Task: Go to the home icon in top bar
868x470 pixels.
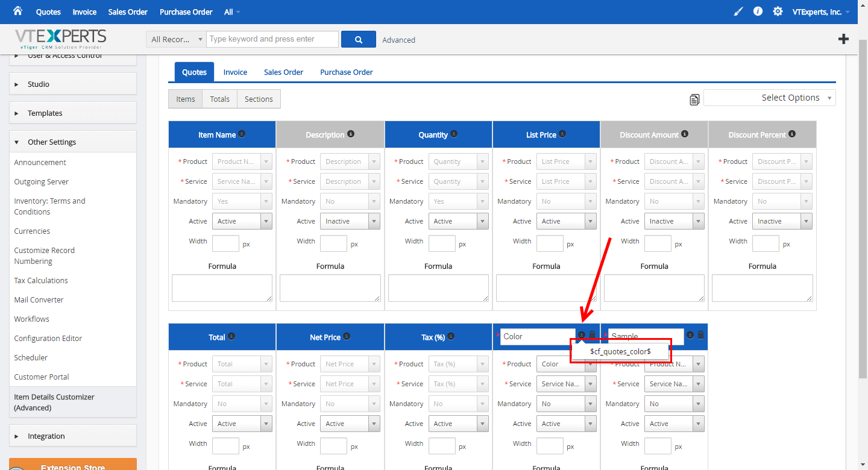Action: tap(17, 11)
